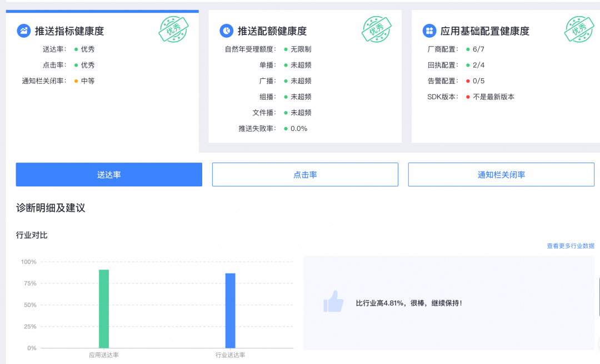Select the 应用基础配置健康度 card title

click(x=485, y=31)
